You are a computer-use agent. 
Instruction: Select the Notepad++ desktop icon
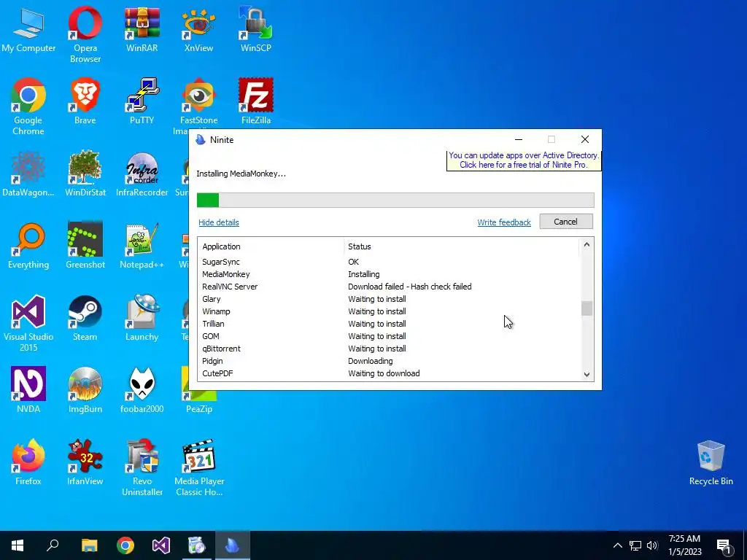142,246
